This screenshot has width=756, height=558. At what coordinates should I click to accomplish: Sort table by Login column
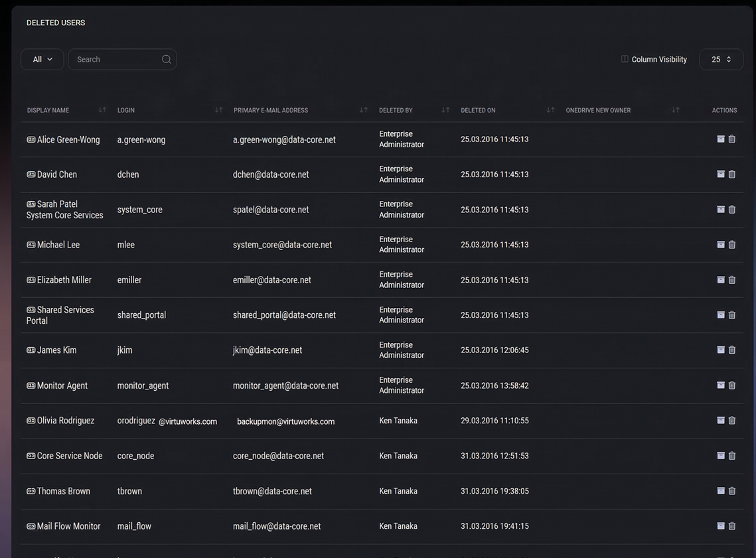[218, 110]
